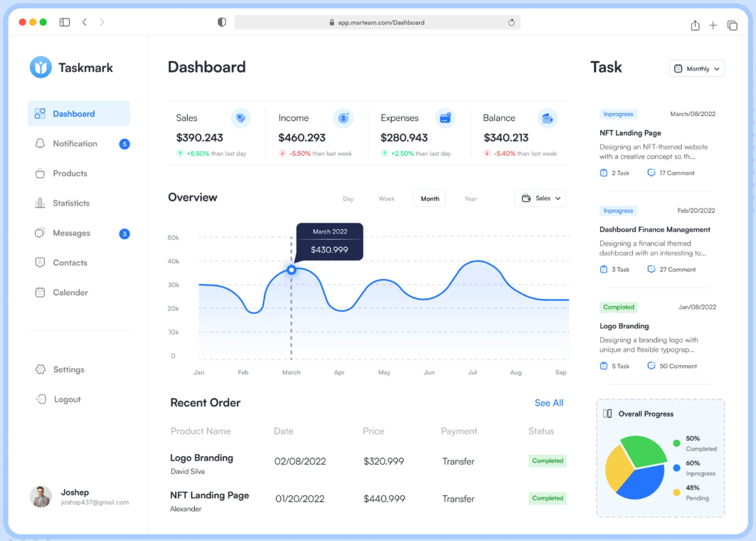This screenshot has width=756, height=541.
Task: Click the See All link for Recent Orders
Action: point(548,403)
